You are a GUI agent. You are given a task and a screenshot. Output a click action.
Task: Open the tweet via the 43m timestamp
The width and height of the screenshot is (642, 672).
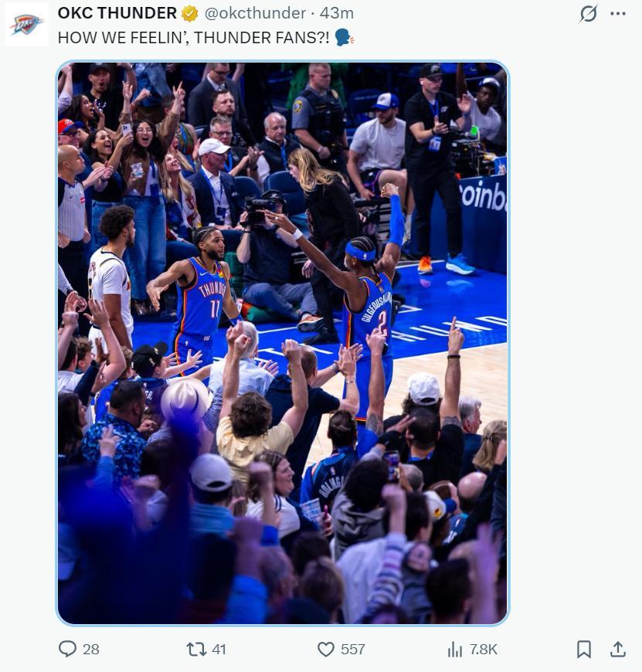337,13
